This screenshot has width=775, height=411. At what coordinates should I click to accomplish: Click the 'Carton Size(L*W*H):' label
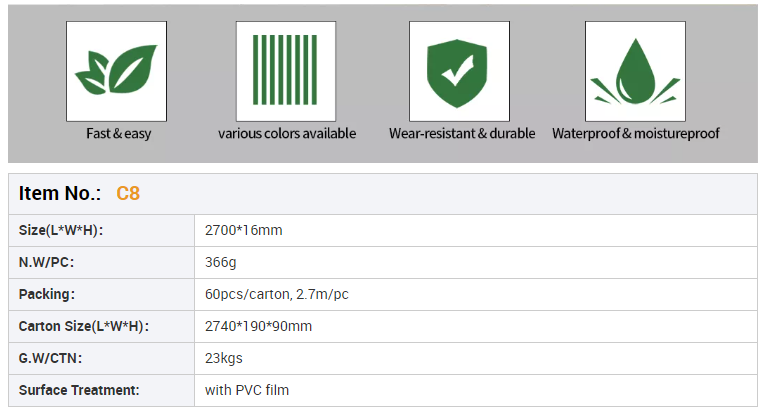pyautogui.click(x=83, y=326)
